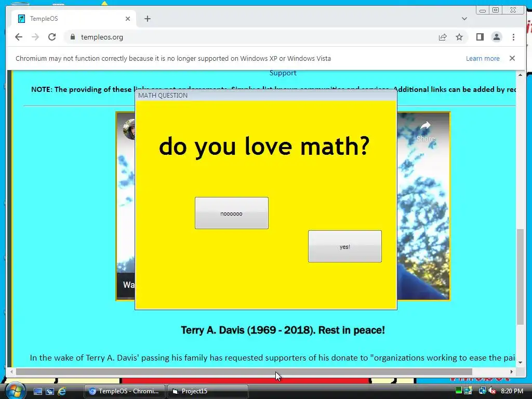The image size is (532, 399).
Task: Click the vertical scrollbar thumb
Action: click(x=520, y=277)
